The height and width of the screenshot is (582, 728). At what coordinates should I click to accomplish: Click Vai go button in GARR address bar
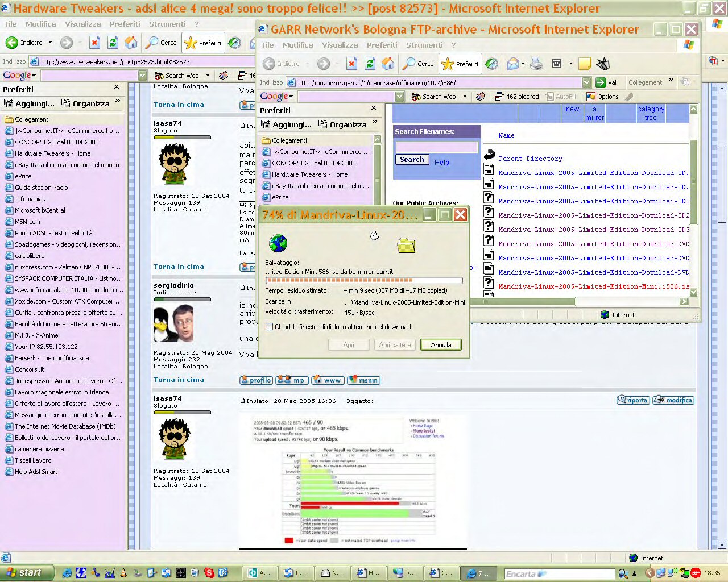606,82
